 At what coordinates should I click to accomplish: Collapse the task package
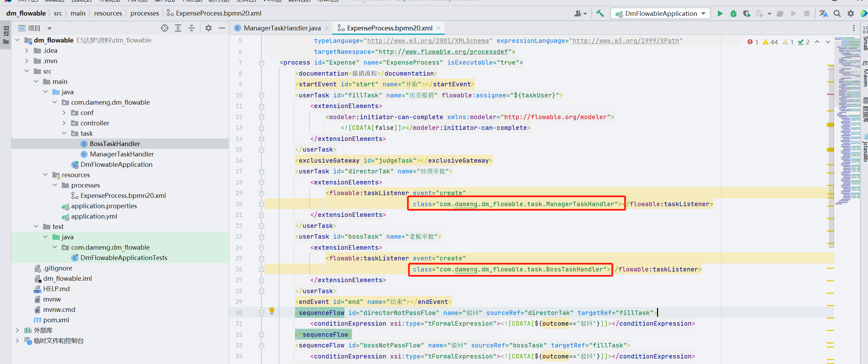pos(64,133)
